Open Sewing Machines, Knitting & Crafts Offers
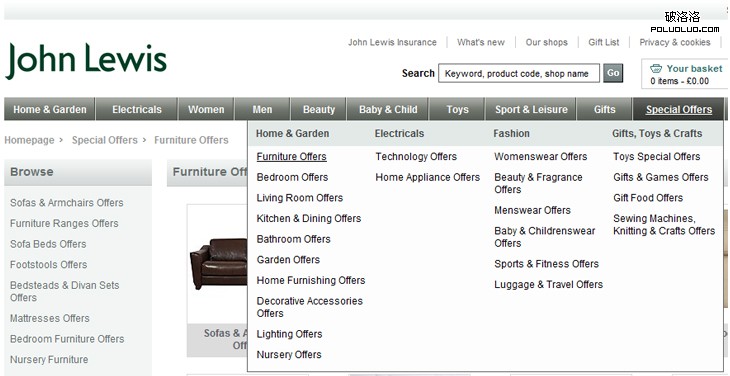The width and height of the screenshot is (730, 376). 664,224
